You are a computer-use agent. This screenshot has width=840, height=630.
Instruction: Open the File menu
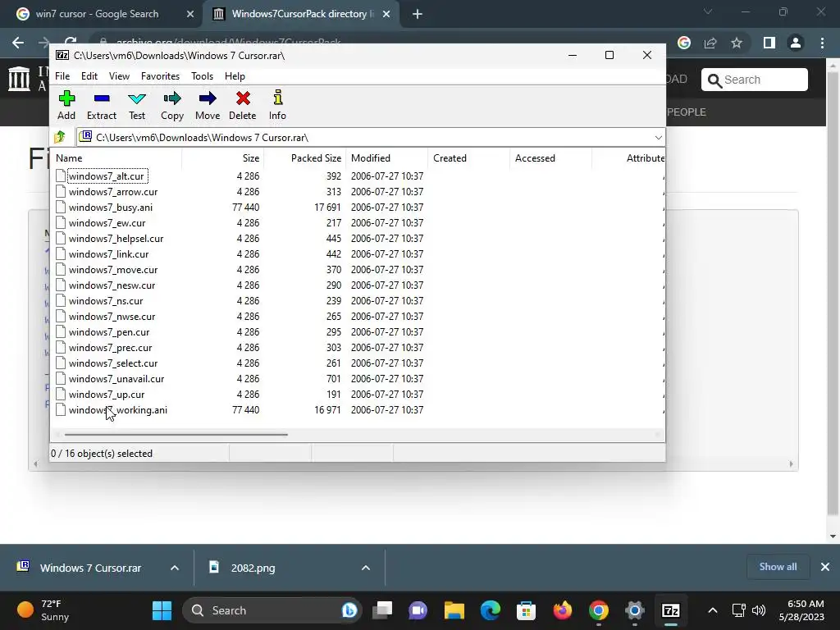tap(62, 76)
